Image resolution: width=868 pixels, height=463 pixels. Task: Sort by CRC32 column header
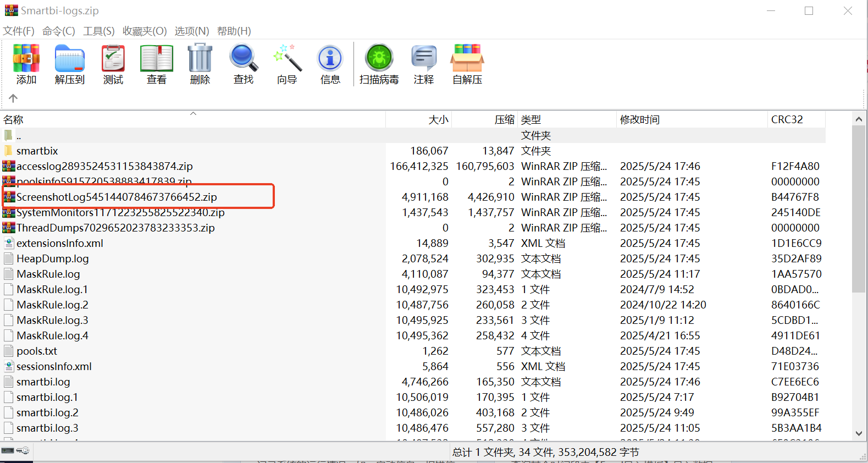(797, 119)
